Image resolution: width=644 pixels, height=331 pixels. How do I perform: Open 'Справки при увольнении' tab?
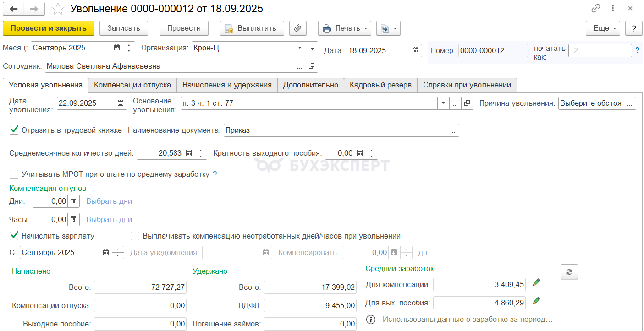(x=467, y=85)
